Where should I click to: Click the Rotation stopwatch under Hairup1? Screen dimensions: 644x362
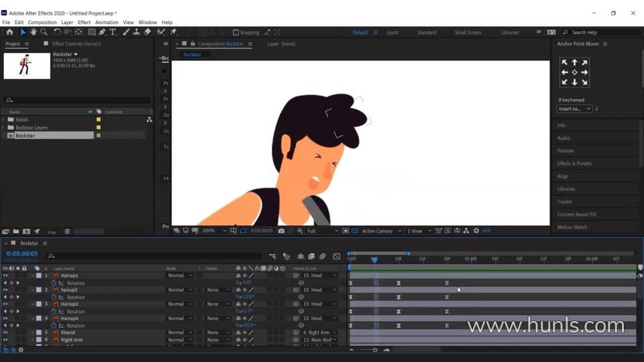[54, 283]
